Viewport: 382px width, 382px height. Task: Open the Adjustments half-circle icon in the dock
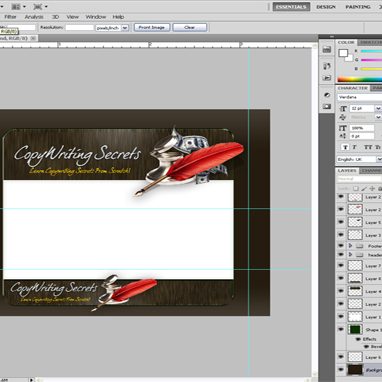tap(327, 95)
